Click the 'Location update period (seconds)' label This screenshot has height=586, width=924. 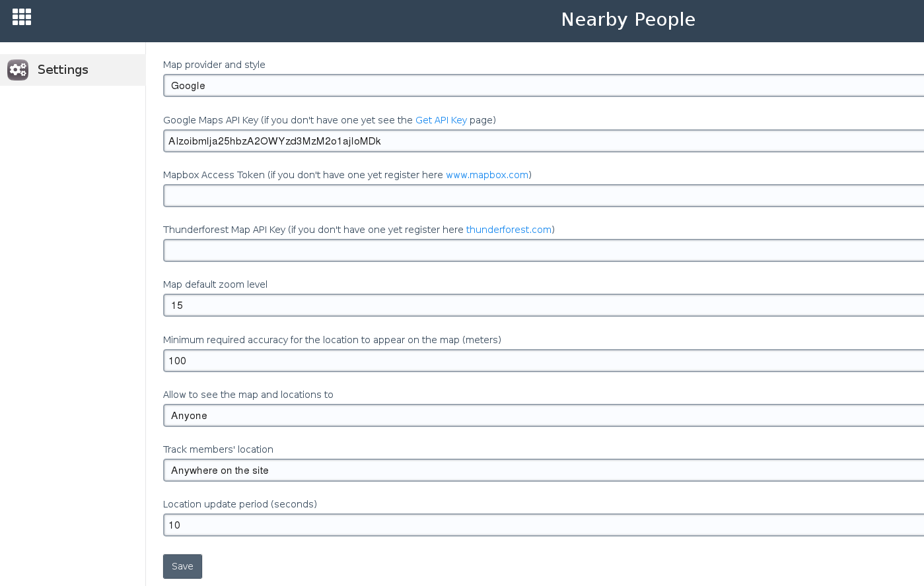coord(240,504)
